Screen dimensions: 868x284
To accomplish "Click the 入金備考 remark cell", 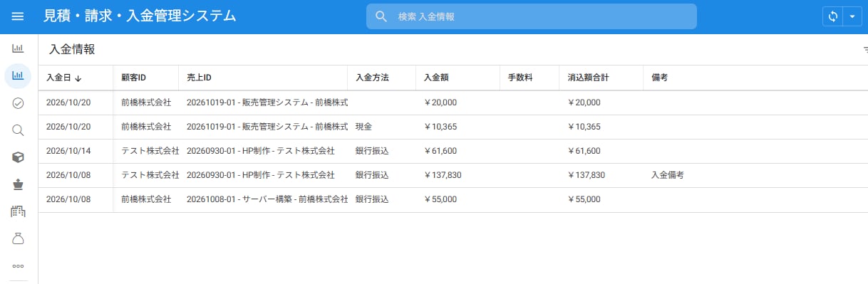I will 668,175.
